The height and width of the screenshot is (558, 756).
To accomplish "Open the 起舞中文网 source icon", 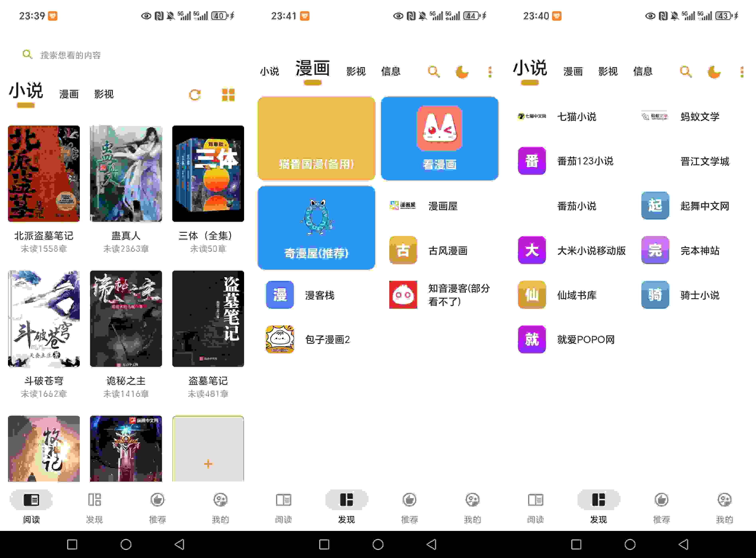I will (655, 206).
